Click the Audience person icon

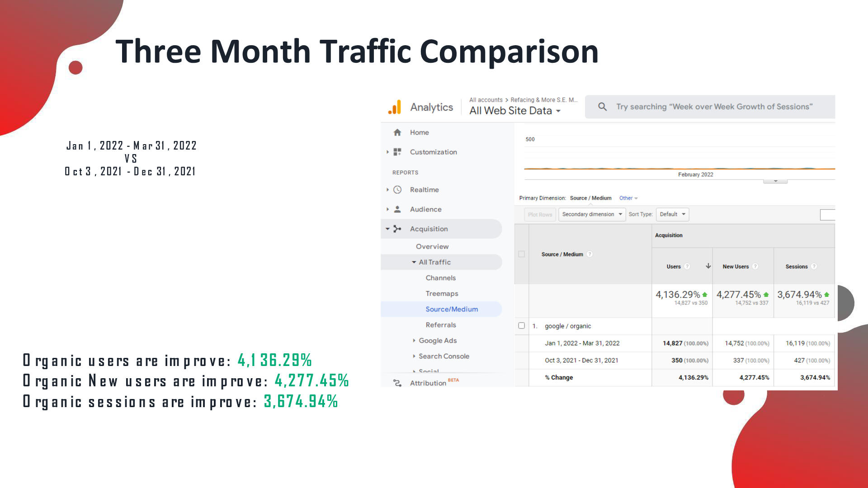click(397, 209)
